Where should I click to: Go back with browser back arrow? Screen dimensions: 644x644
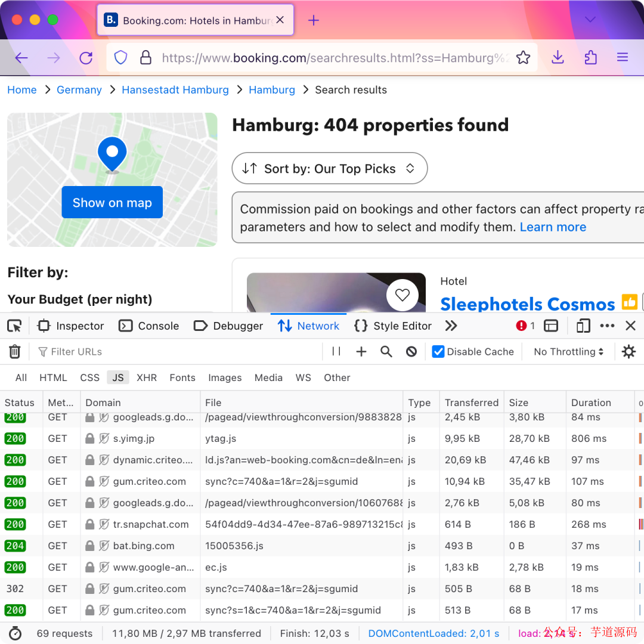point(21,58)
